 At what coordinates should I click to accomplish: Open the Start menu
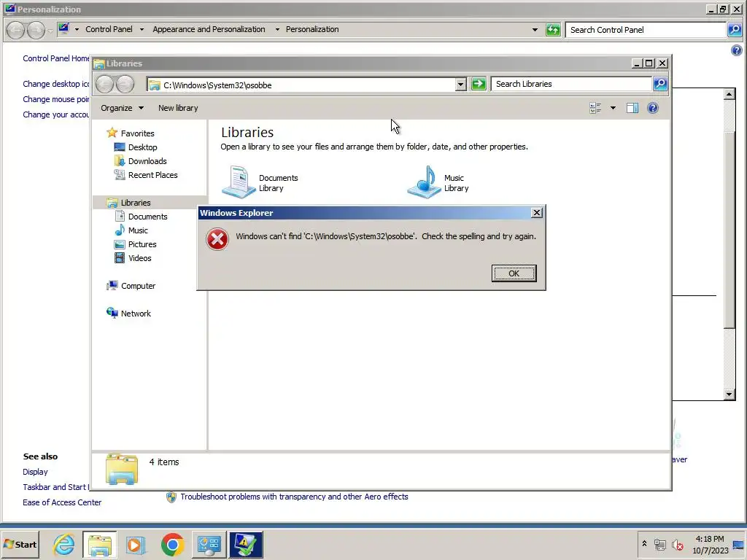(20, 544)
